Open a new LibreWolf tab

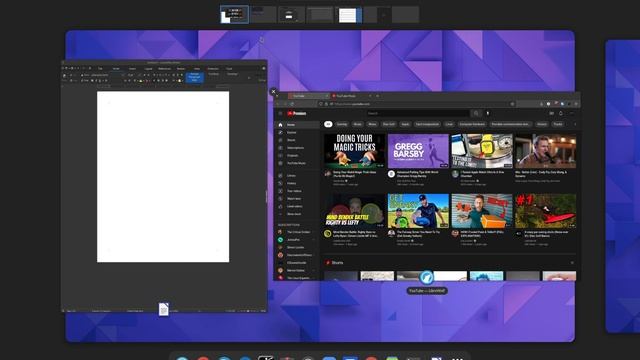click(378, 96)
